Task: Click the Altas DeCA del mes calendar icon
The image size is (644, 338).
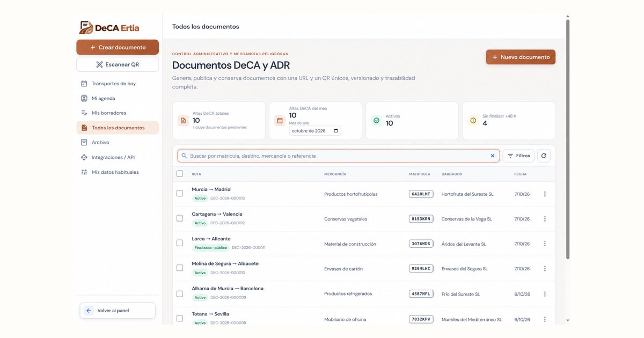Action: (280, 121)
